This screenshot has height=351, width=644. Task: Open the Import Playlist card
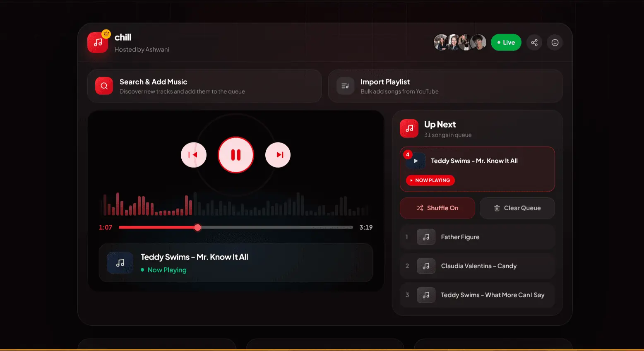point(445,86)
